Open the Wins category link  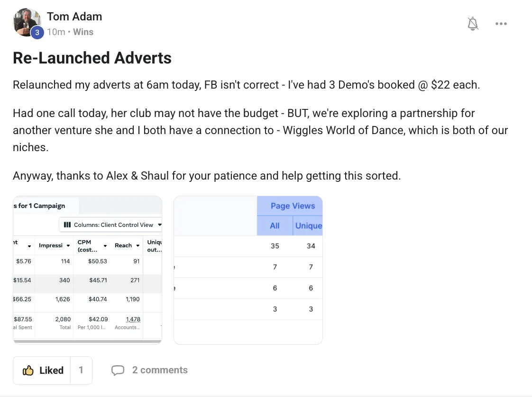(x=83, y=32)
